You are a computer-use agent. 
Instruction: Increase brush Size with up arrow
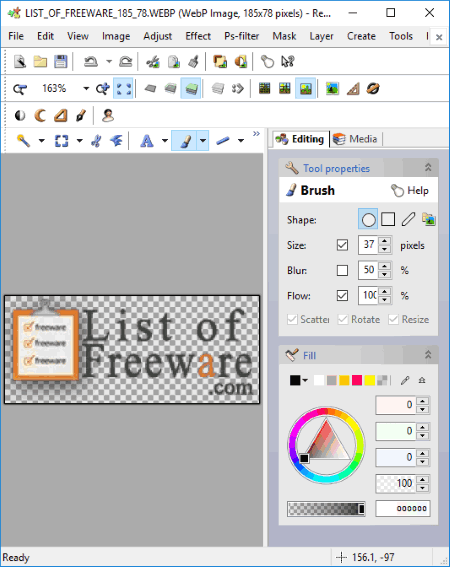(x=385, y=241)
